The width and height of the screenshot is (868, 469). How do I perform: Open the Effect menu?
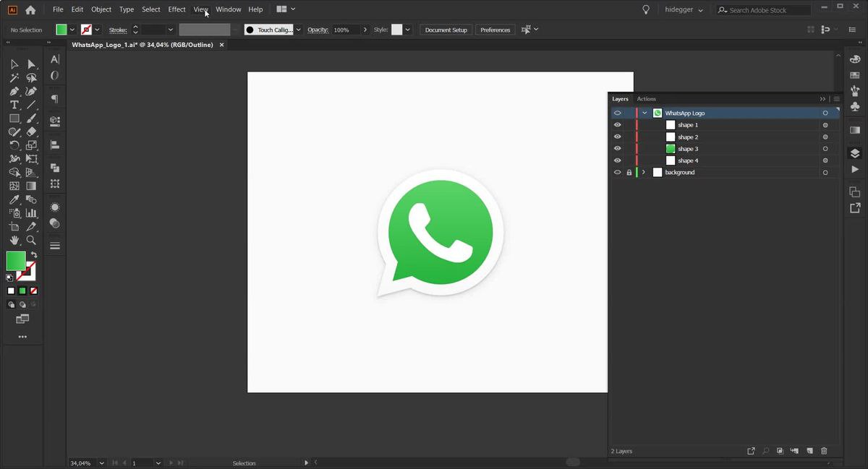point(177,9)
